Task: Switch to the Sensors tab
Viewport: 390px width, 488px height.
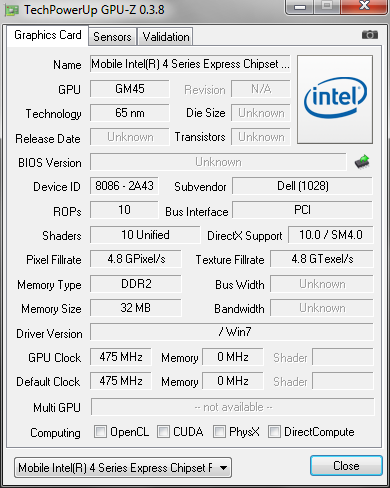Action: click(112, 37)
